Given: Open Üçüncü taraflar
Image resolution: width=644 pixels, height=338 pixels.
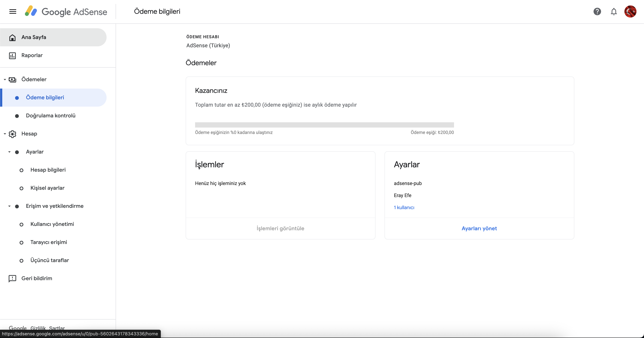Looking at the screenshot, I should point(53,260).
